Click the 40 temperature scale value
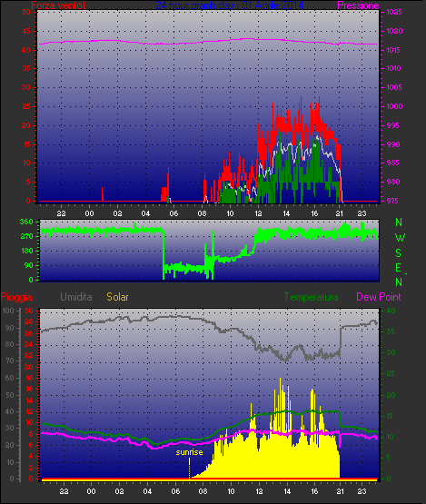426x504 pixels. click(x=391, y=311)
